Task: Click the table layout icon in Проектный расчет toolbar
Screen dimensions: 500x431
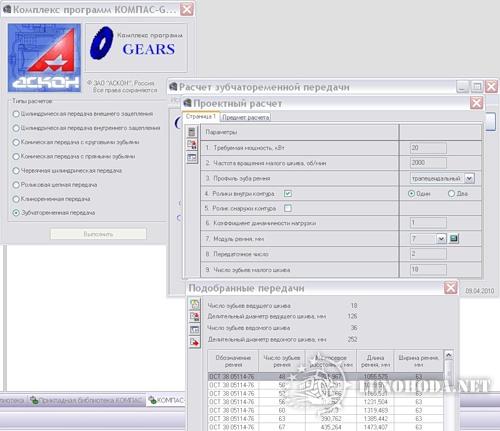Action: click(192, 157)
